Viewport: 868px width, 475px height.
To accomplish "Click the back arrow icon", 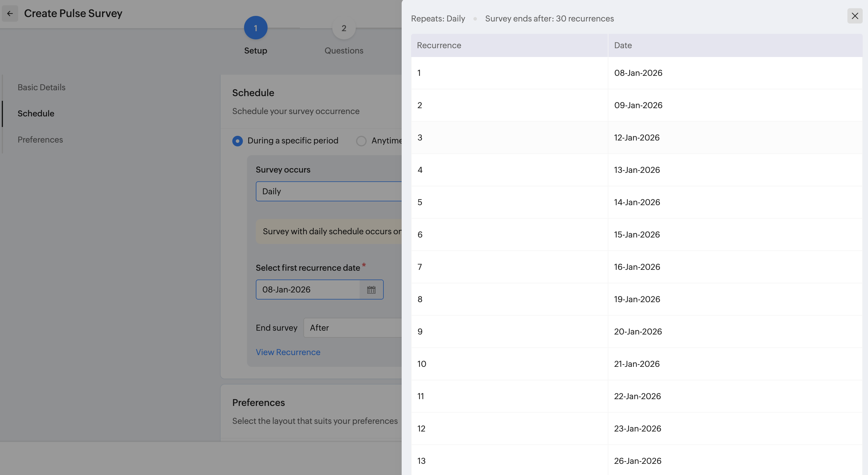I will (x=10, y=14).
